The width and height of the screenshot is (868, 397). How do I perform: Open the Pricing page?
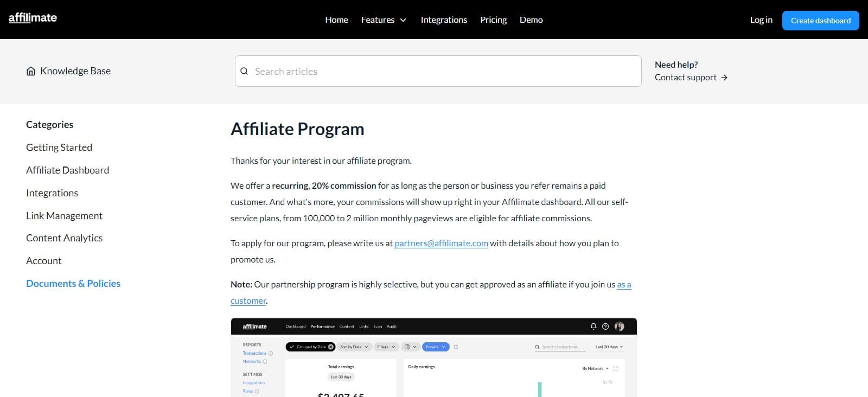493,20
